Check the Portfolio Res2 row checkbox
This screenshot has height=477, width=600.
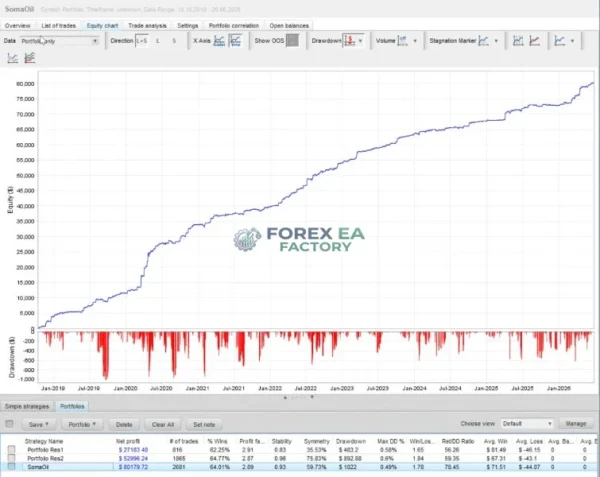(x=11, y=458)
